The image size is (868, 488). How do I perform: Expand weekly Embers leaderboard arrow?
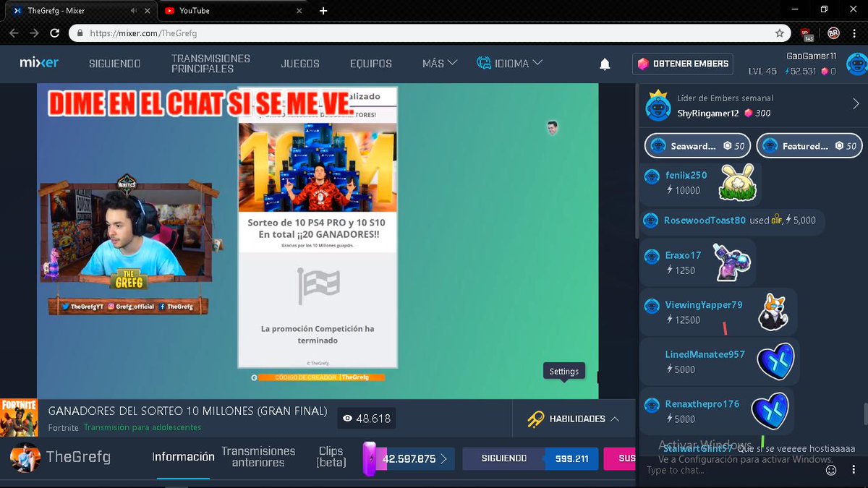click(856, 104)
